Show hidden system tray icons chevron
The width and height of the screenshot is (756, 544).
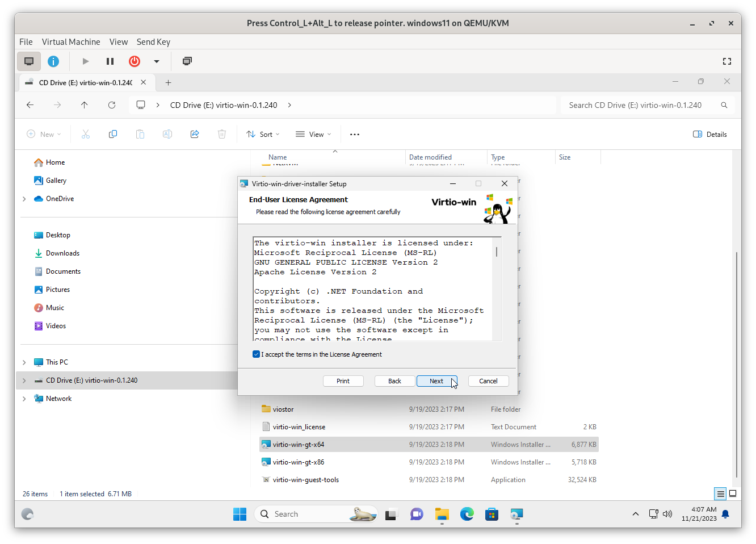[x=636, y=514]
